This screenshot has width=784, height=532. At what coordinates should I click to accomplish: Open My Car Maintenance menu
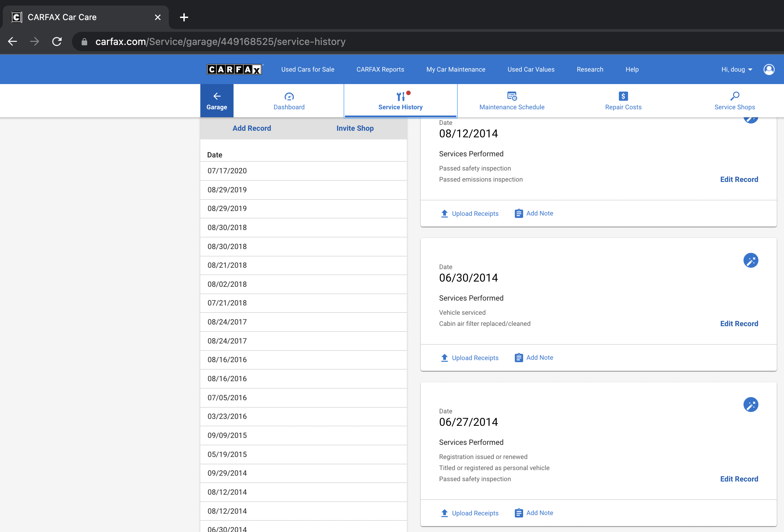(x=456, y=70)
